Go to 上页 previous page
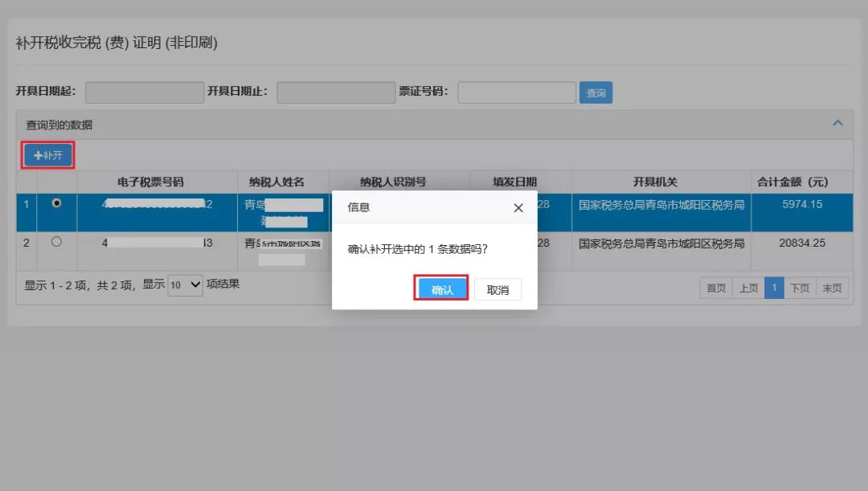868x491 pixels. (x=748, y=288)
